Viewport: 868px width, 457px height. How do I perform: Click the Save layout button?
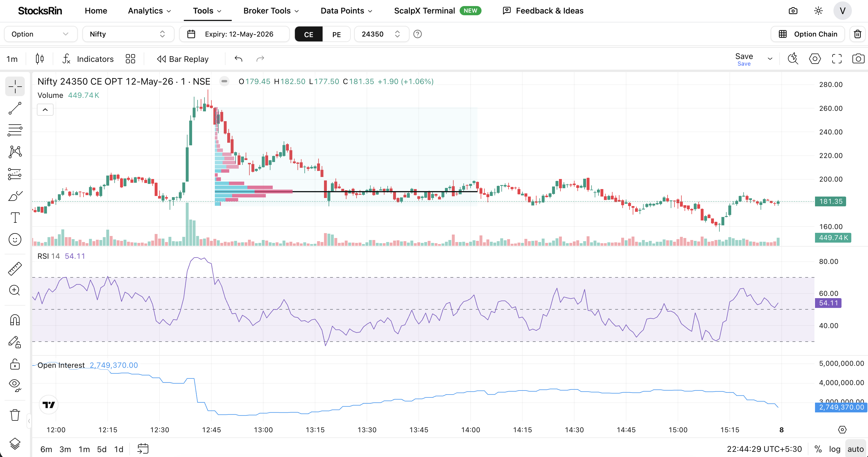[744, 59]
